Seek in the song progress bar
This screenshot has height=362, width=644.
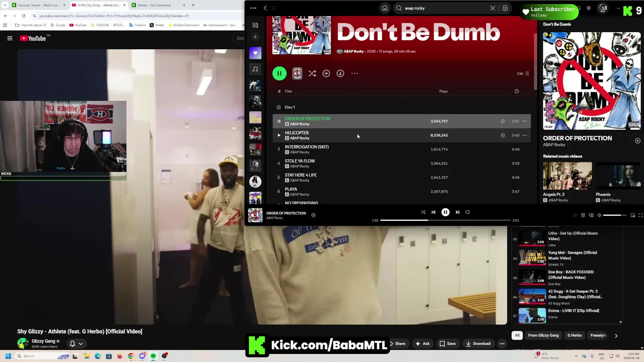445,220
